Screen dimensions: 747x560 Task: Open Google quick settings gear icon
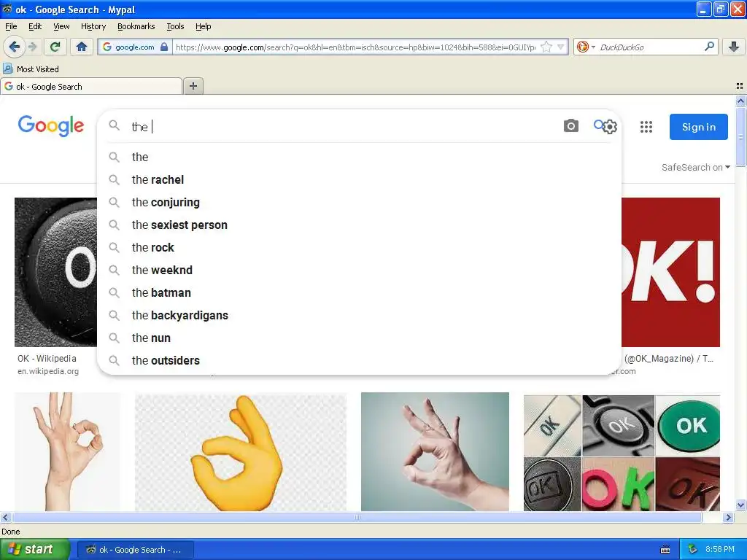tap(610, 127)
